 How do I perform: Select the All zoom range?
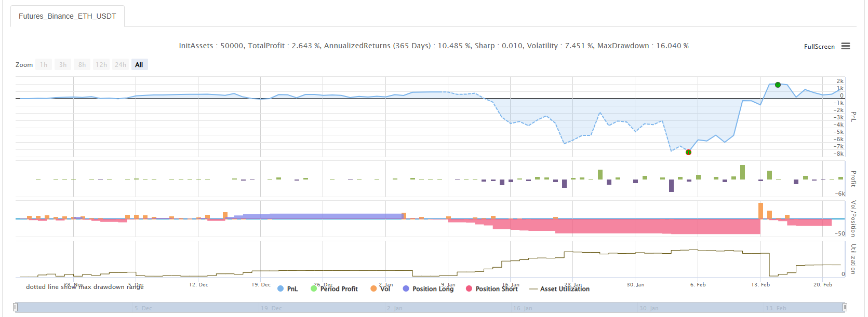pyautogui.click(x=139, y=65)
